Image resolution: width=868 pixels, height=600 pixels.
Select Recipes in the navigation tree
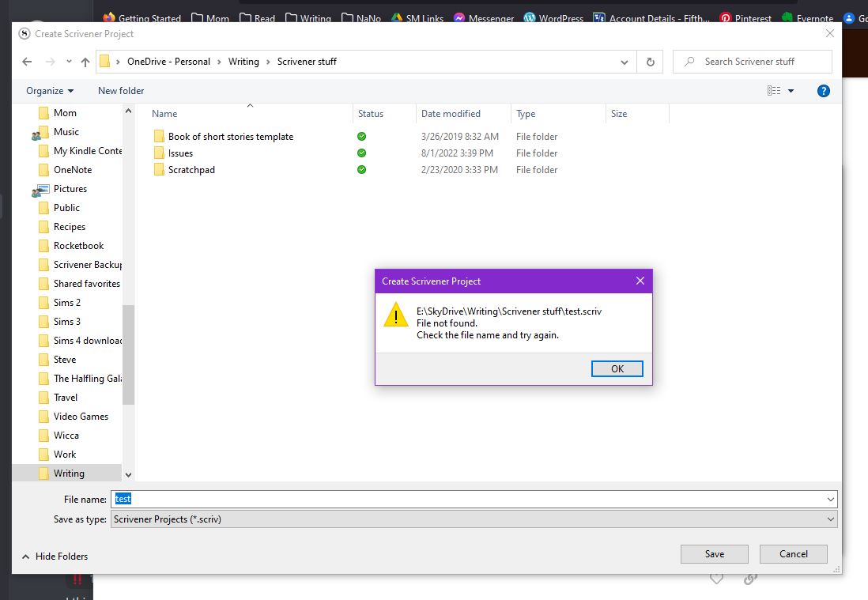(70, 227)
